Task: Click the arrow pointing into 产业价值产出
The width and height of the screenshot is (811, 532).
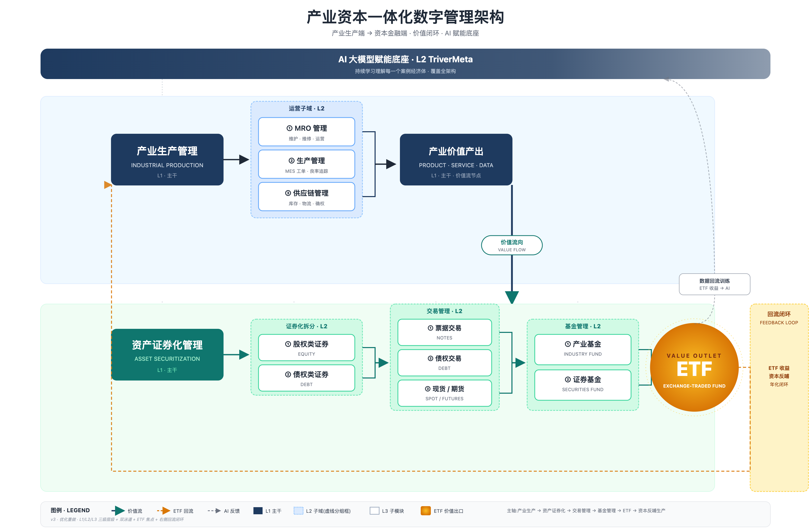Action: pyautogui.click(x=386, y=164)
